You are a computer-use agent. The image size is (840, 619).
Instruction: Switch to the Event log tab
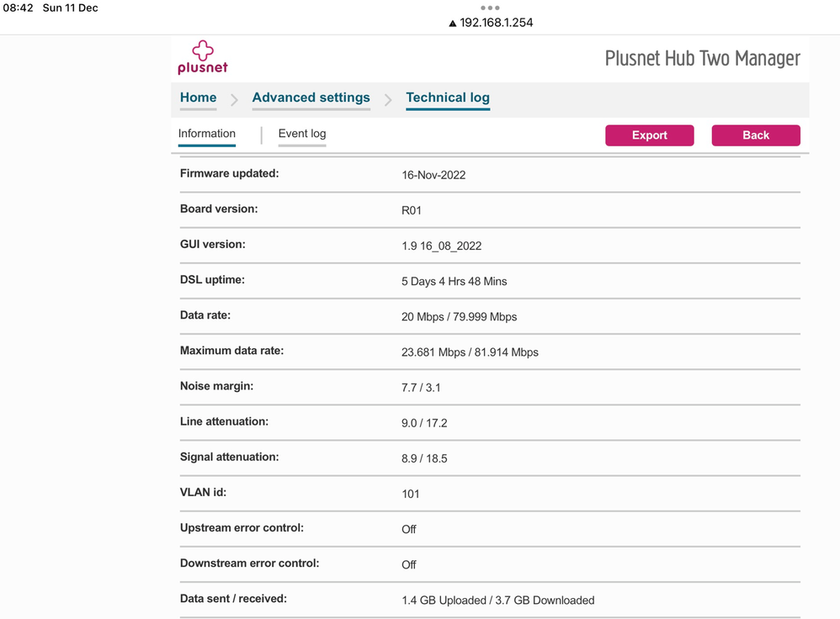301,134
